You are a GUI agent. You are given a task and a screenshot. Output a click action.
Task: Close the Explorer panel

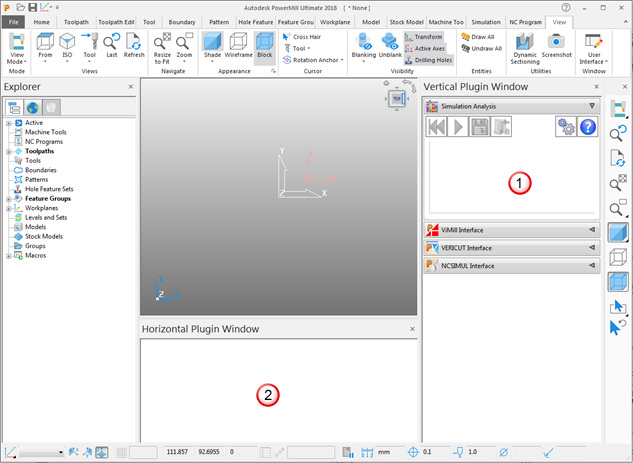tap(131, 87)
